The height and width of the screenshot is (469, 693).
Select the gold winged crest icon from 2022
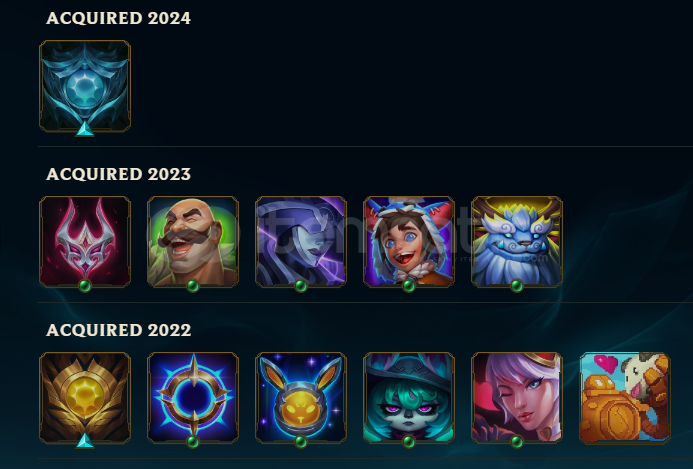coord(85,398)
